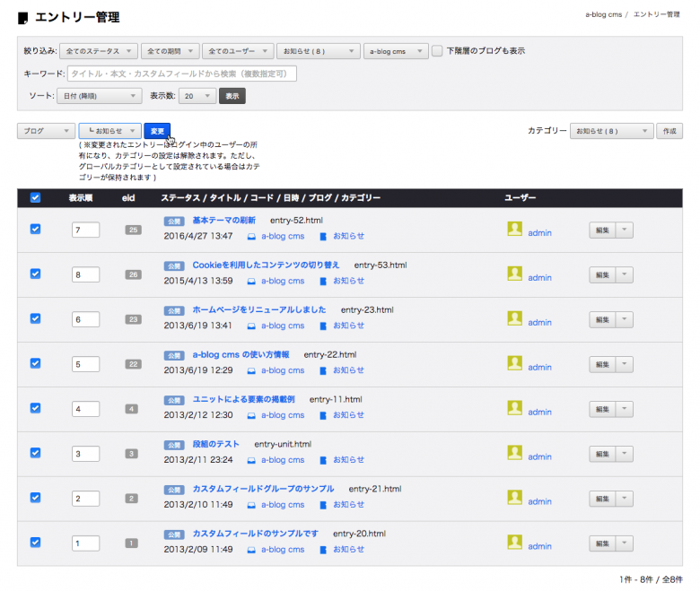Expand the 日付 (降順) sort dropdown
Screen dimensions: 700x591
tap(99, 95)
